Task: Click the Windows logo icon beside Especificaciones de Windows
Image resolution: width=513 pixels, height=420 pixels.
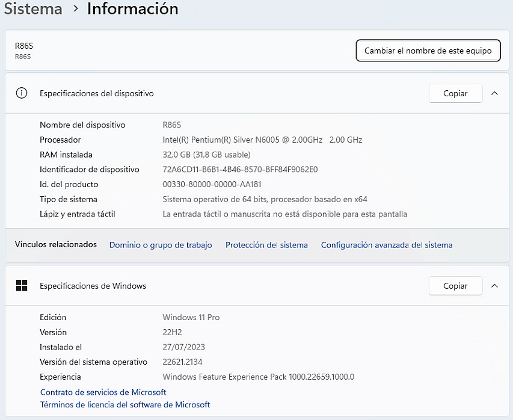Action: tap(22, 285)
